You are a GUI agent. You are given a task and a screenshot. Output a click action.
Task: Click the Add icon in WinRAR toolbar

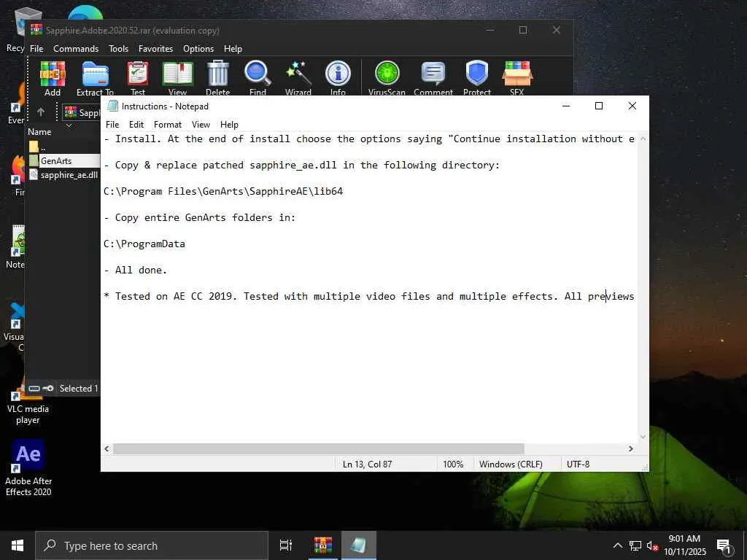point(53,79)
